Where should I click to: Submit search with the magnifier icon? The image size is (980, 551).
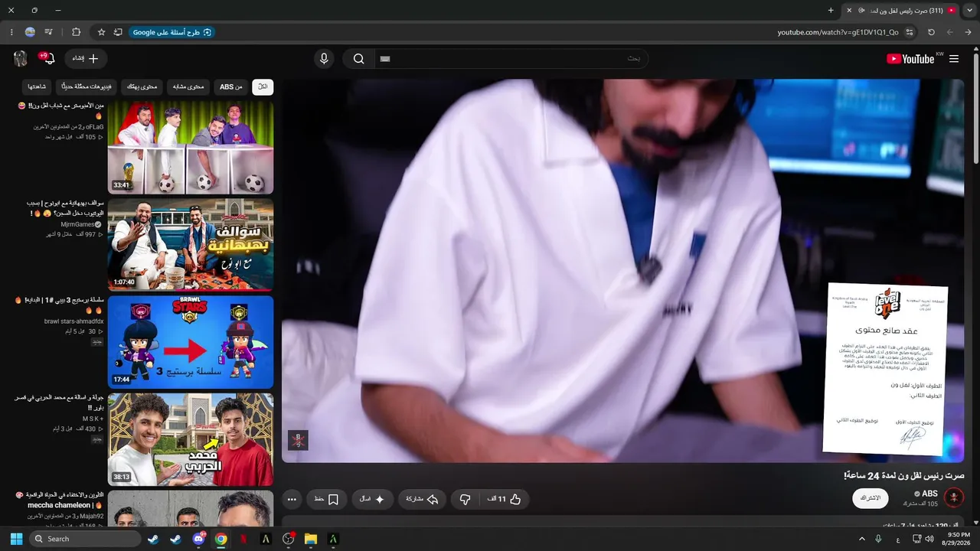point(358,59)
